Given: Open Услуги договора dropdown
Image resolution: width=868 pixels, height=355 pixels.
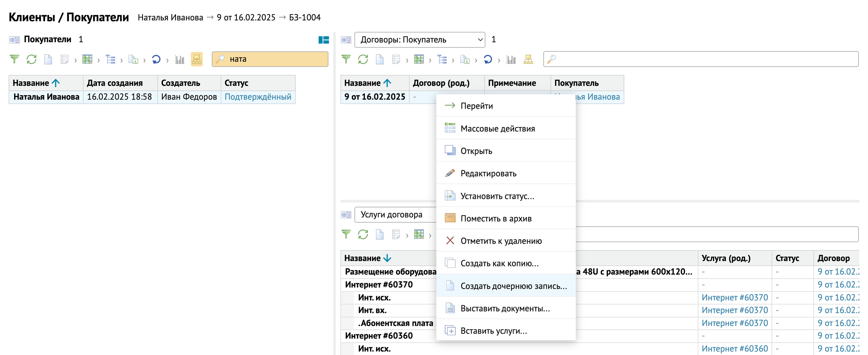Looking at the screenshot, I should [x=396, y=215].
